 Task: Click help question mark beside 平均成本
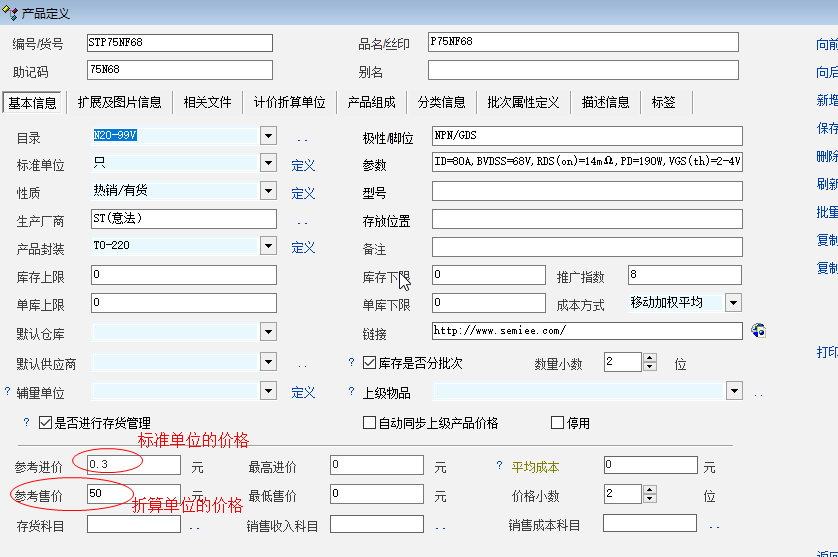(500, 466)
